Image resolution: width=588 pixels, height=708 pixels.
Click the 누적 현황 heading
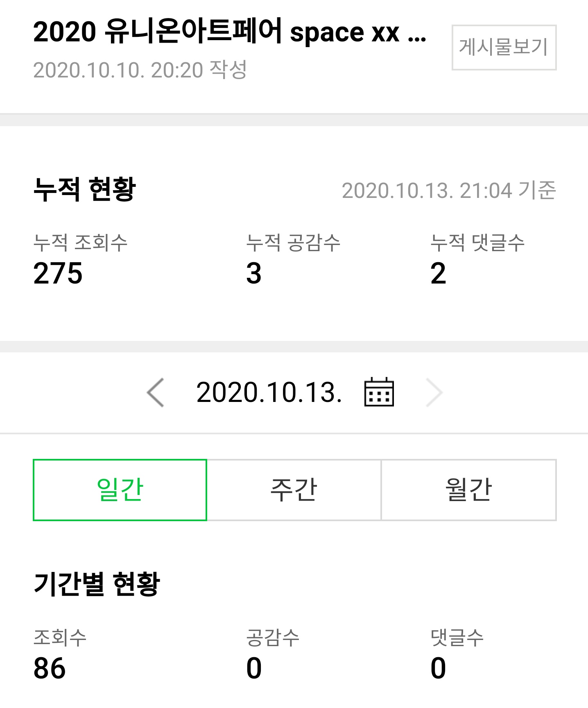84,190
